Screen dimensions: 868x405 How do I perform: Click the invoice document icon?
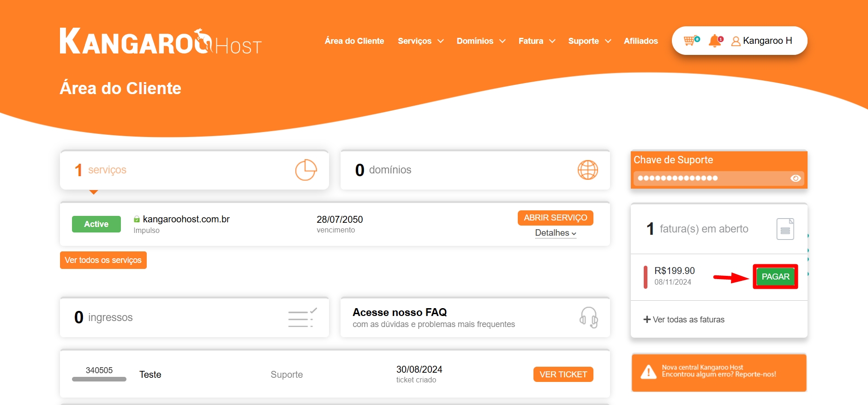coord(785,229)
